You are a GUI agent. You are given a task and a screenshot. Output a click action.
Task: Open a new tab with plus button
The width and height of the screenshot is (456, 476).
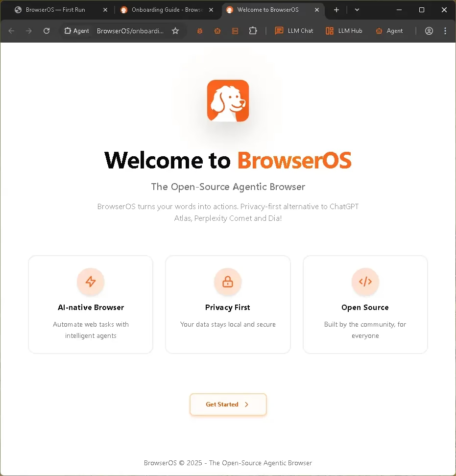pos(336,10)
